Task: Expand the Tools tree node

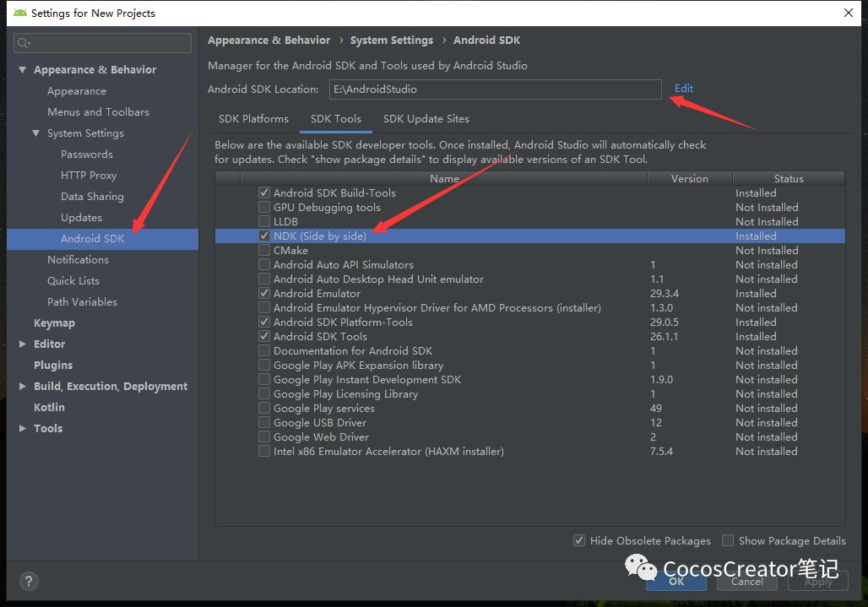Action: point(22,428)
